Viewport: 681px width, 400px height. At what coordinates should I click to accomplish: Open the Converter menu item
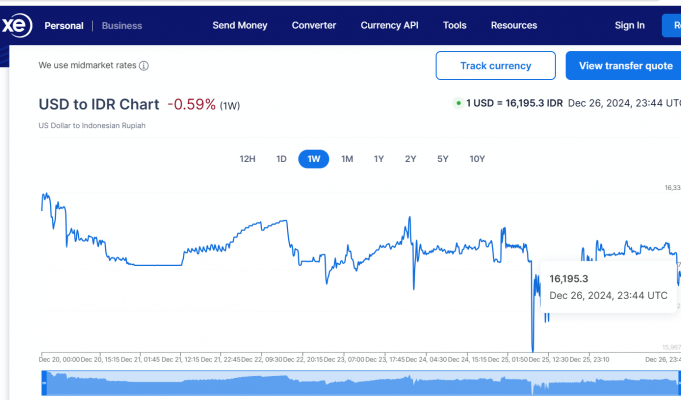313,25
